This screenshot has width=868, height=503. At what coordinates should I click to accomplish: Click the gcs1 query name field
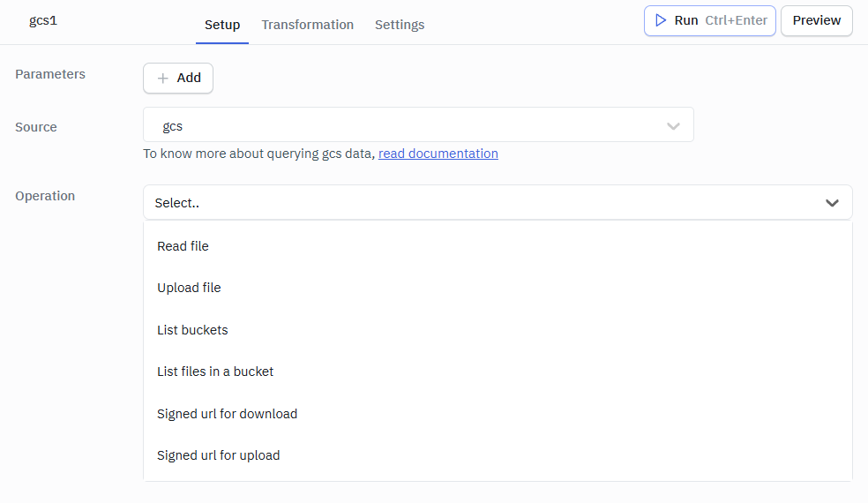(x=44, y=20)
